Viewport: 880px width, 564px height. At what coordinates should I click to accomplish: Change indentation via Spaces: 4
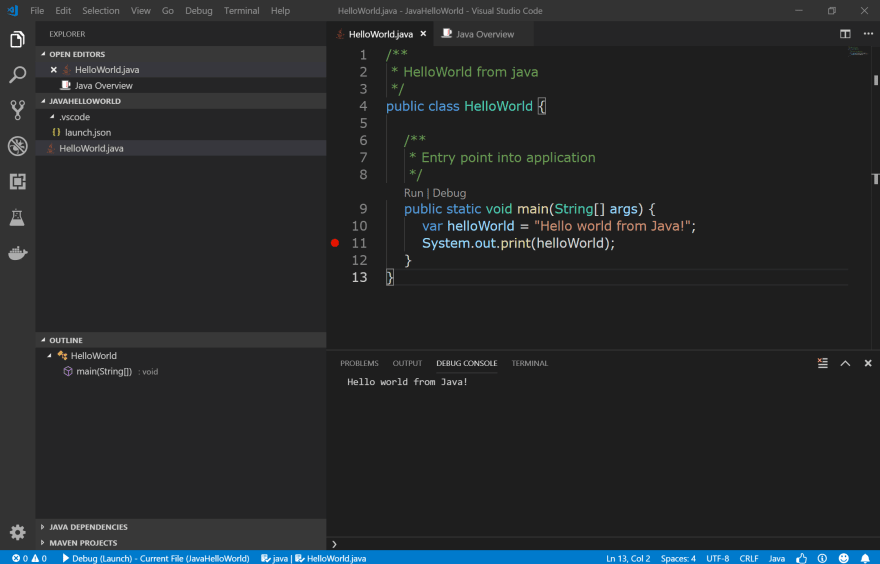678,558
